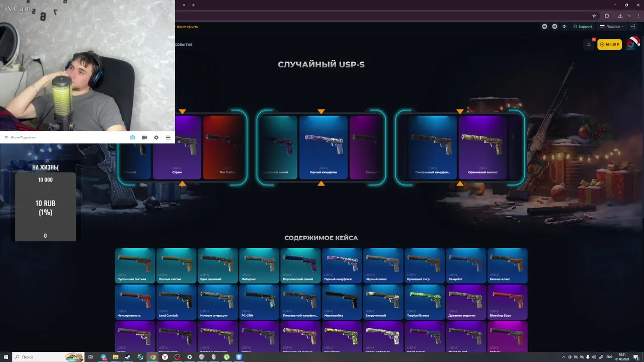Expand the Russian language dropdown
644x362 pixels.
pos(612,27)
